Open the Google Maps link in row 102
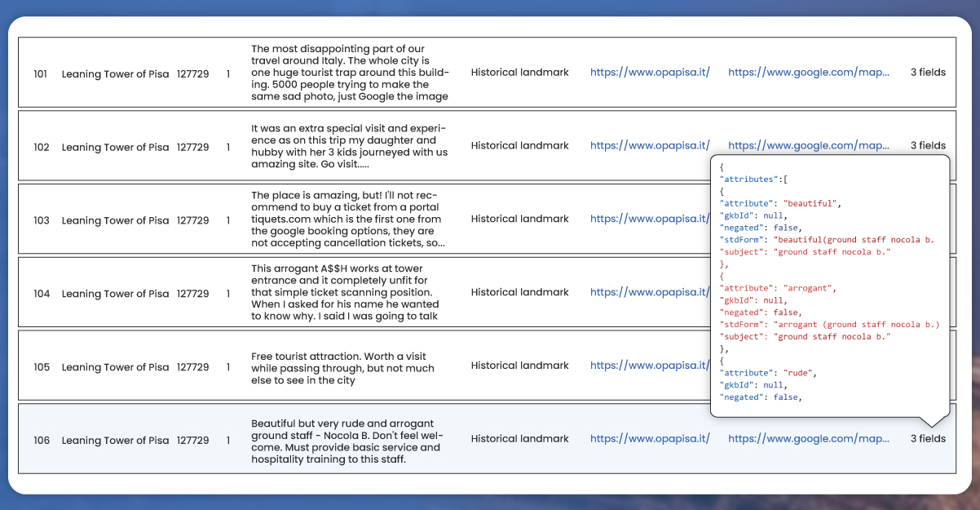The width and height of the screenshot is (980, 510). 809,146
